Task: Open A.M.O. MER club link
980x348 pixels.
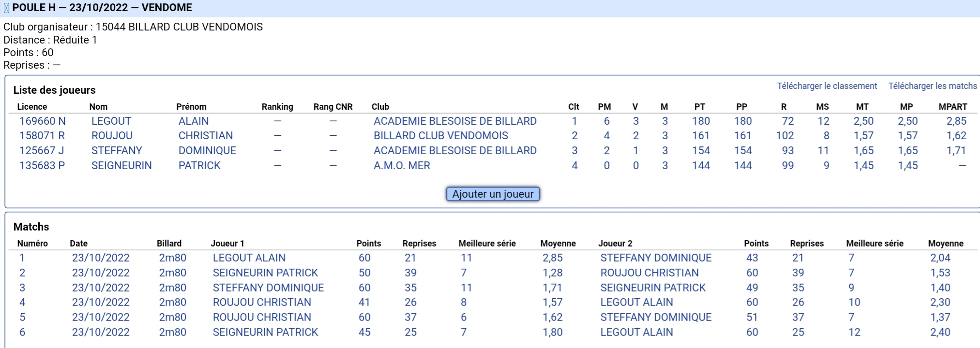Action: (402, 166)
